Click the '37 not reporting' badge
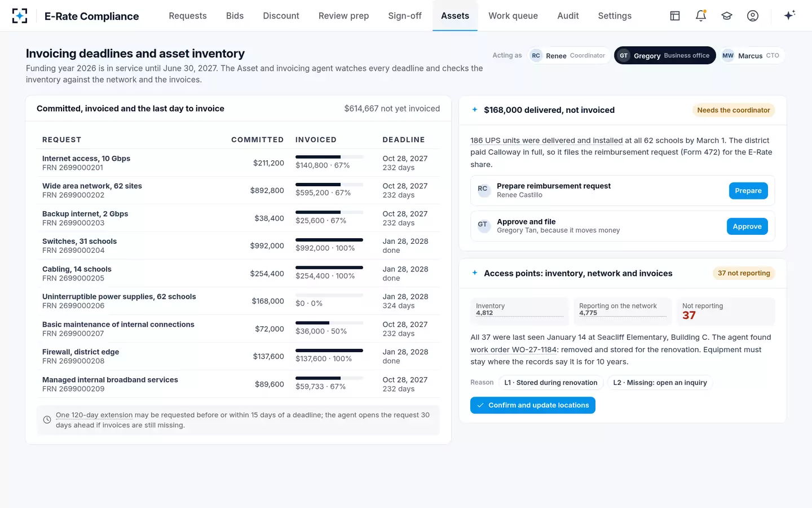 [x=744, y=273]
